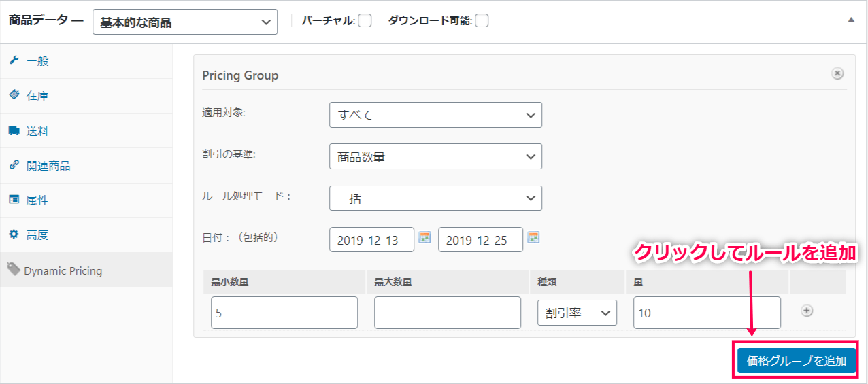Open the start date calendar picker icon
Screen dimensions: 868x384
(424, 237)
